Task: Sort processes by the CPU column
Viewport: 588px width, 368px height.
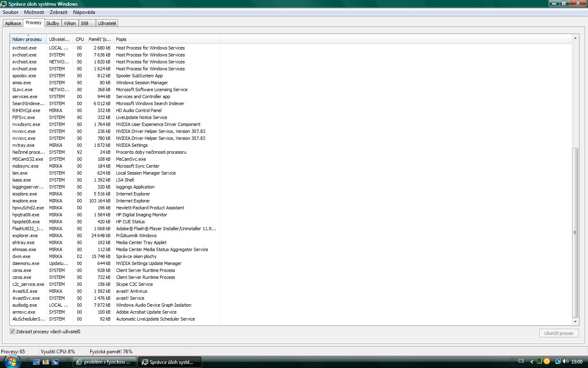Action: pos(80,39)
